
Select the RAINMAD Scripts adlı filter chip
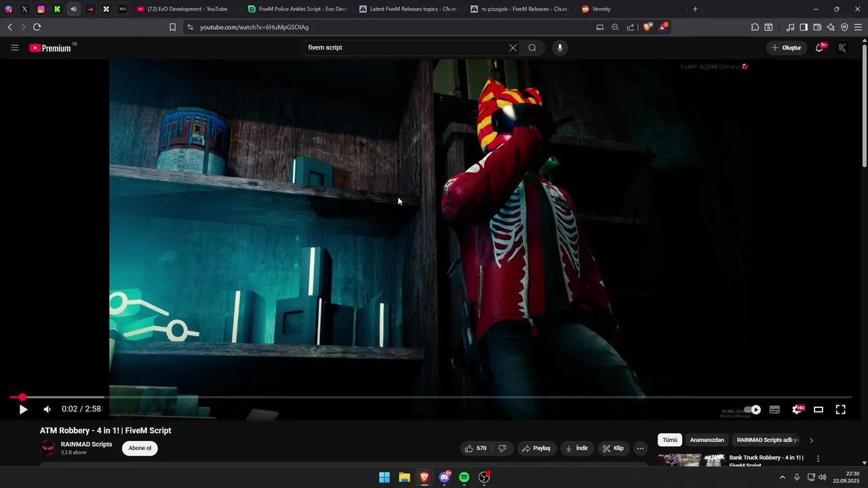[x=768, y=440]
